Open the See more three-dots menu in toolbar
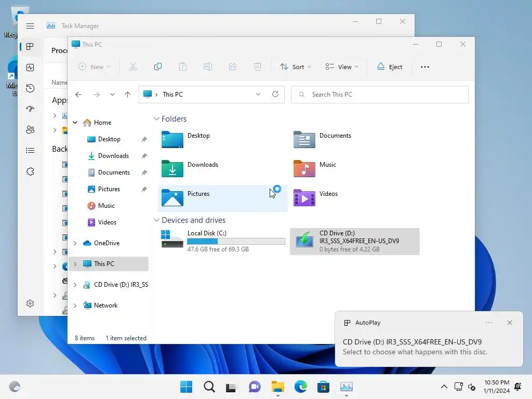 (x=425, y=67)
